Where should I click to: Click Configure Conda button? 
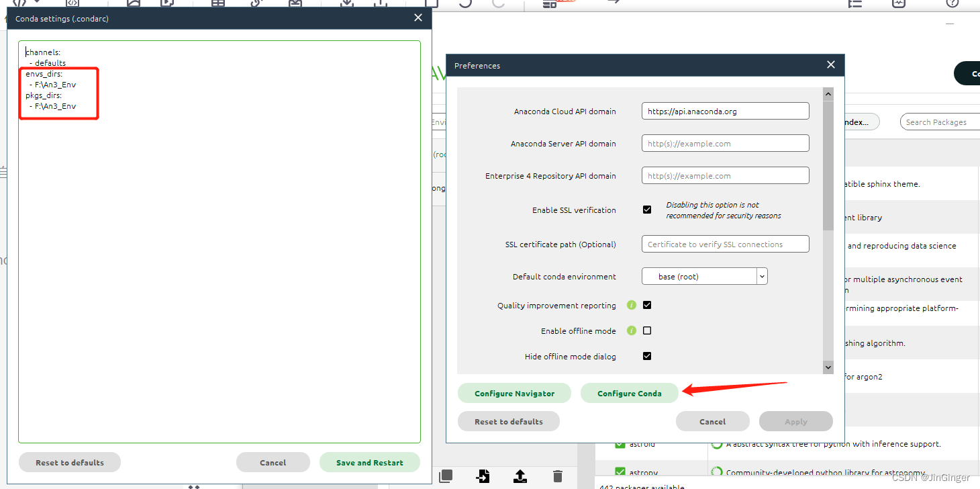click(x=630, y=394)
